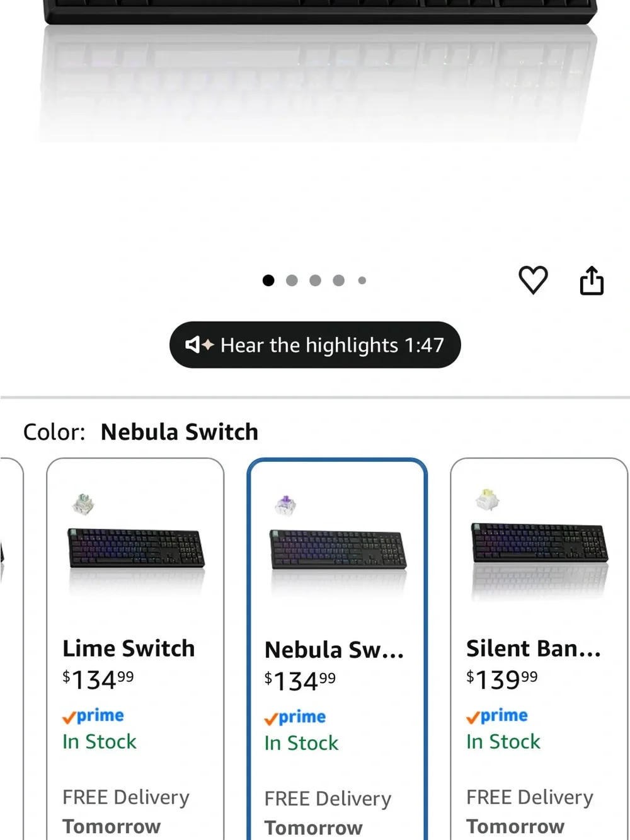Go to second image carousel dot
The image size is (630, 840).
click(292, 280)
